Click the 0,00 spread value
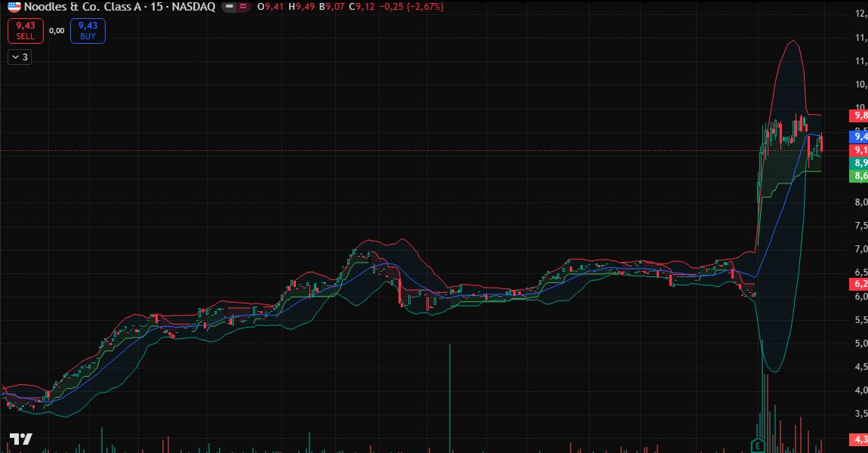The width and height of the screenshot is (868, 453). coord(57,31)
